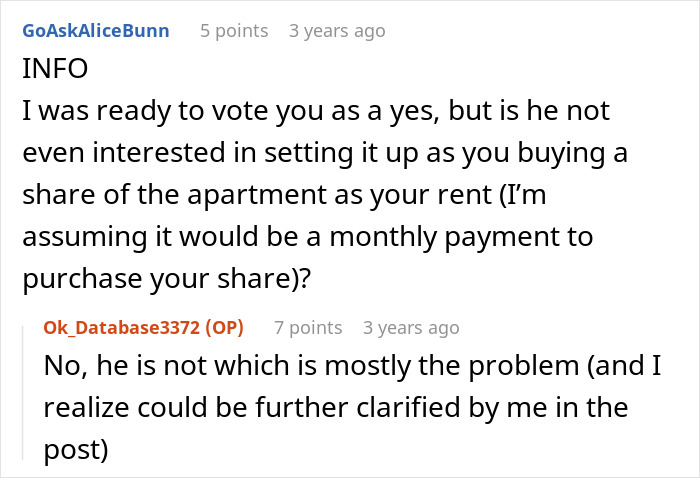Image resolution: width=700 pixels, height=478 pixels.
Task: Open GoAskAliceBunn's user profile
Action: click(x=95, y=31)
